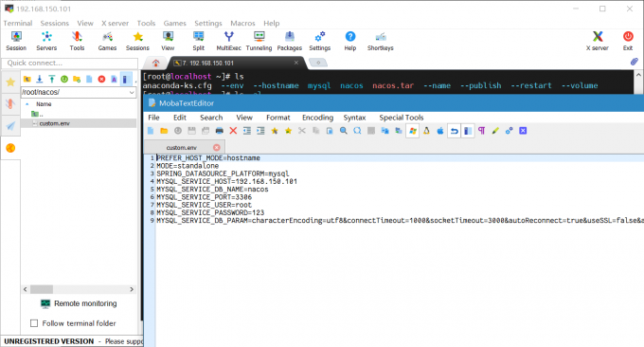This screenshot has height=347, width=644.
Task: Open the Tunneling manager
Action: [x=259, y=41]
